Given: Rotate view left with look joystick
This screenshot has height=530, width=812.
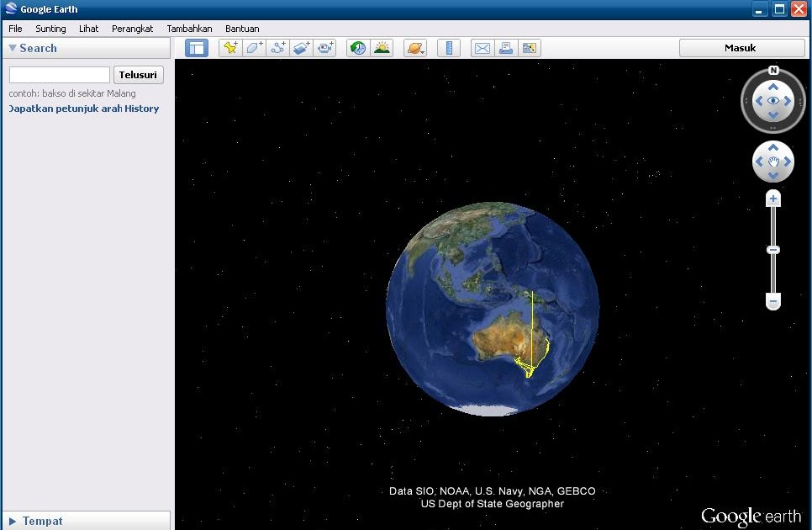Looking at the screenshot, I should tap(759, 101).
